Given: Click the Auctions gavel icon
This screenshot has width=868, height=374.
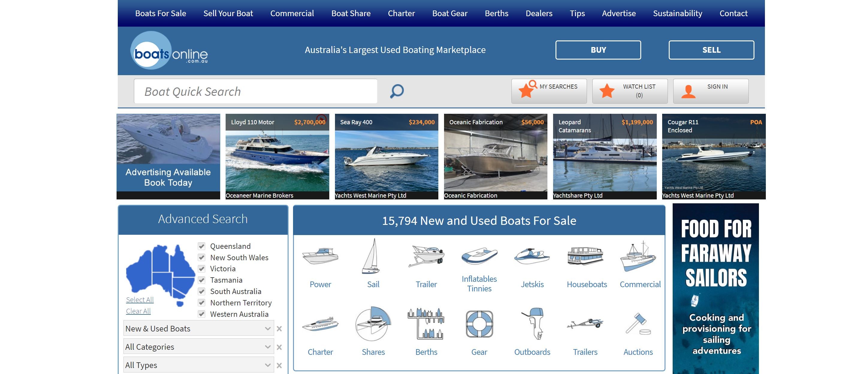Looking at the screenshot, I should (638, 324).
